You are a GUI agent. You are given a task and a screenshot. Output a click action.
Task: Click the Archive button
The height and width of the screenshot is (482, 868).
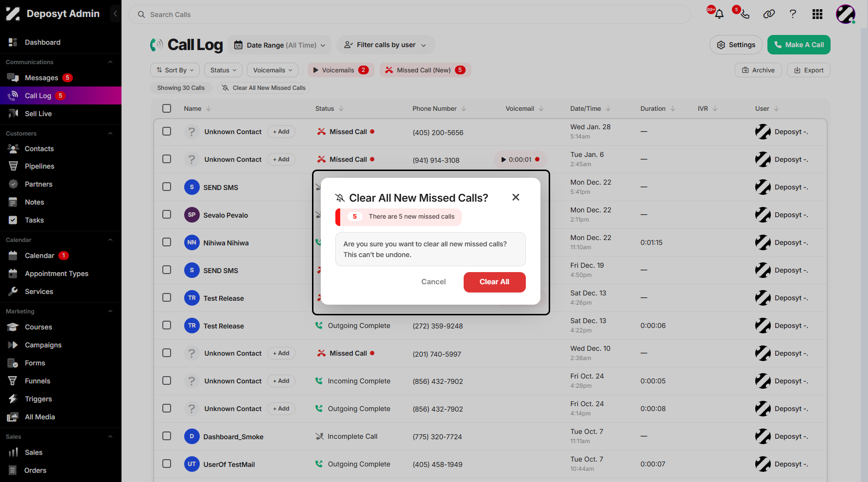pos(758,70)
